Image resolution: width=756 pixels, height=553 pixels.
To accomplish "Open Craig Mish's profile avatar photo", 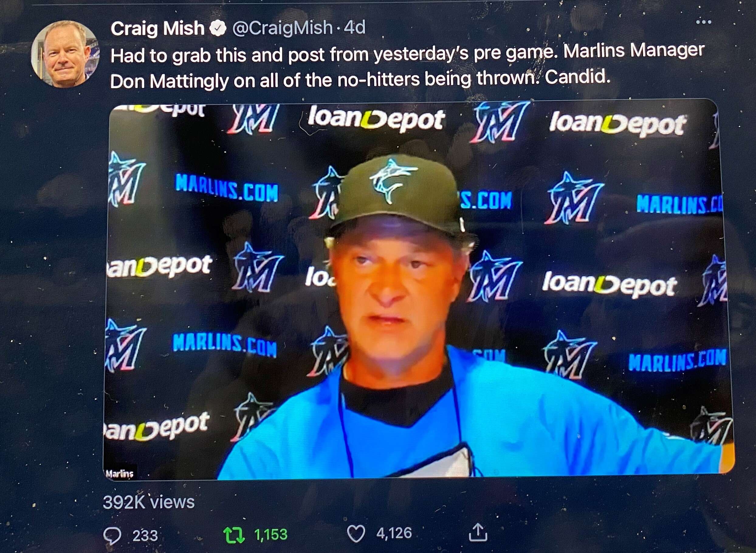I will click(x=65, y=54).
